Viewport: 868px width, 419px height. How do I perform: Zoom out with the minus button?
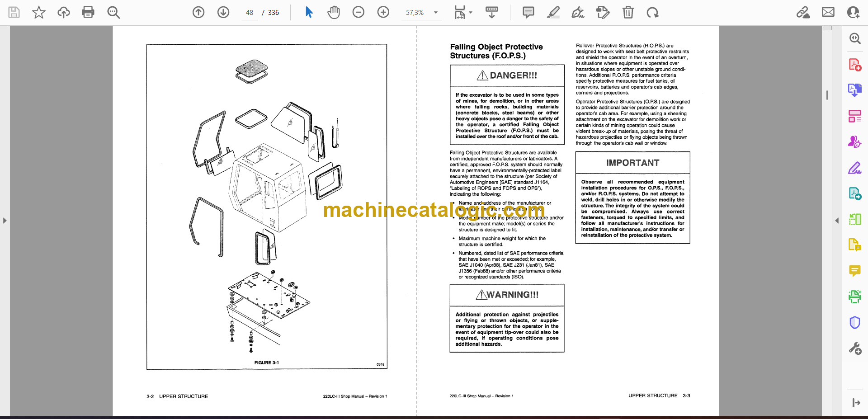tap(359, 12)
